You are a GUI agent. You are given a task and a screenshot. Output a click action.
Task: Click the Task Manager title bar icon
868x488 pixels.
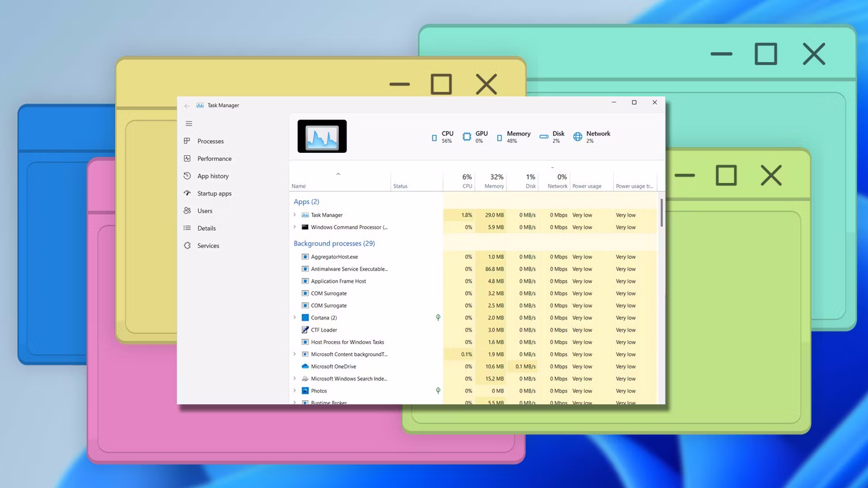[200, 105]
